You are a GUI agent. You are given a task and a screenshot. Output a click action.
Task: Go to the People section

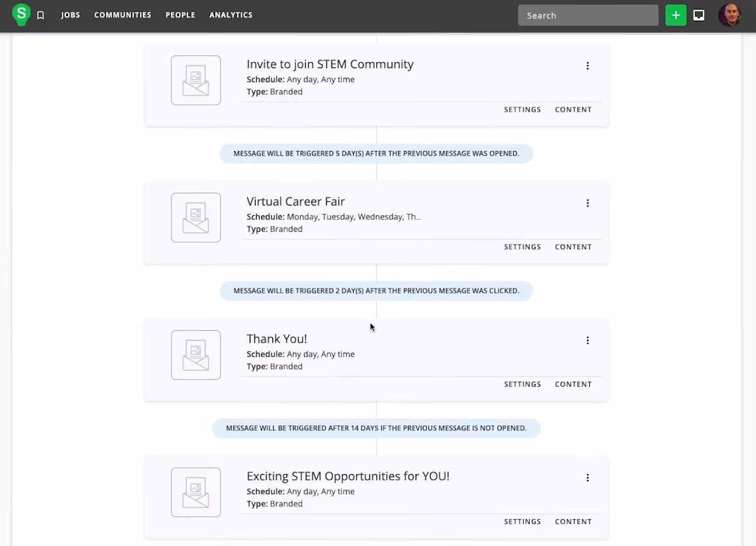coord(180,15)
